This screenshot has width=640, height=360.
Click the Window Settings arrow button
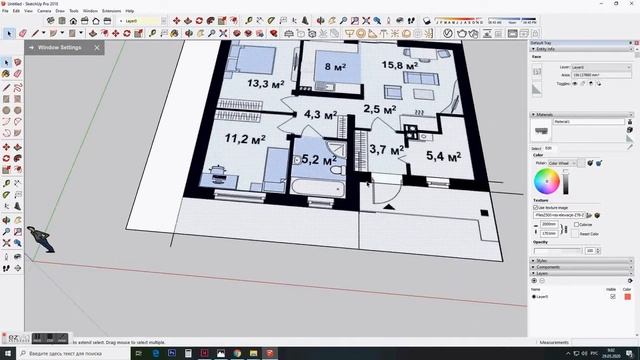pos(31,48)
